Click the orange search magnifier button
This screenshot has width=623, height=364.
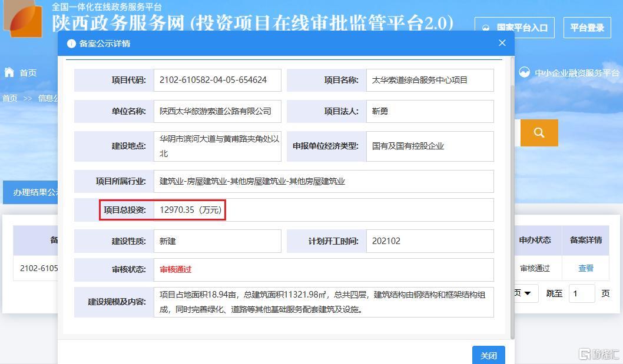tap(539, 132)
